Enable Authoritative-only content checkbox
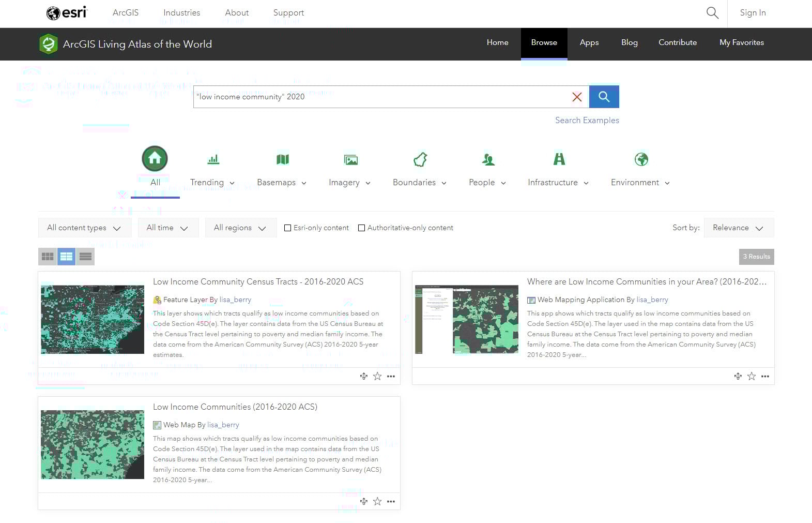Viewport: 812px width, 523px height. point(362,228)
